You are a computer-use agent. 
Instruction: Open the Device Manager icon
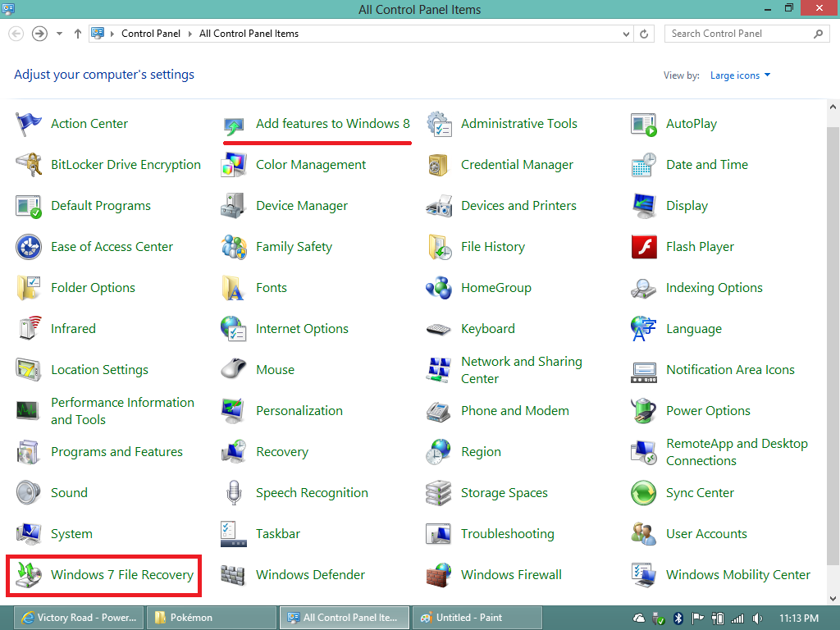[x=234, y=206]
